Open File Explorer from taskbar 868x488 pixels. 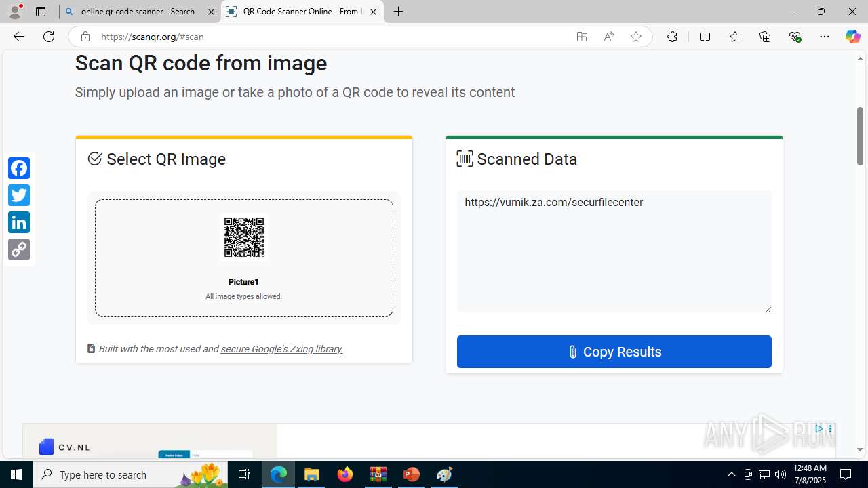pos(312,474)
